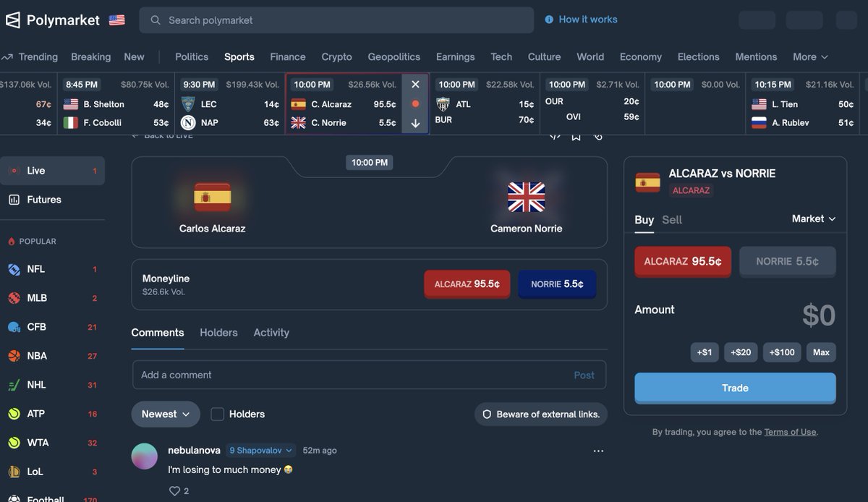Viewport: 868px width, 502px height.
Task: Select the ATP tennis ball icon
Action: [14, 414]
